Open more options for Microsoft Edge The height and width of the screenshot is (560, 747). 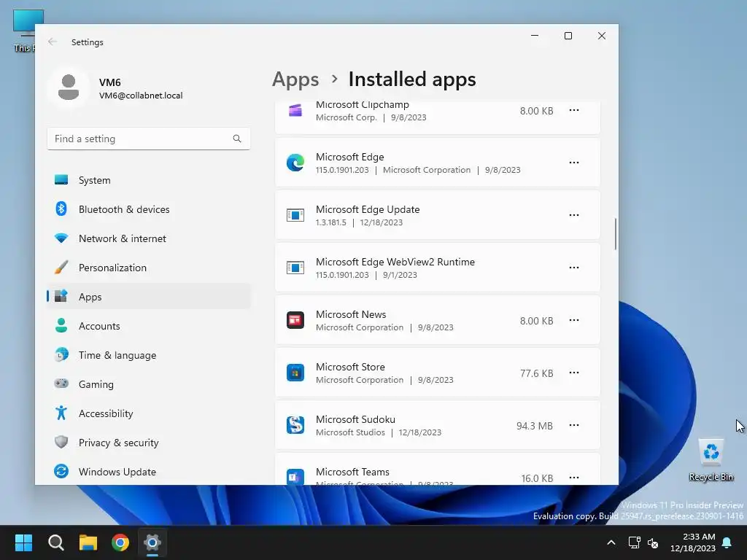(x=574, y=163)
